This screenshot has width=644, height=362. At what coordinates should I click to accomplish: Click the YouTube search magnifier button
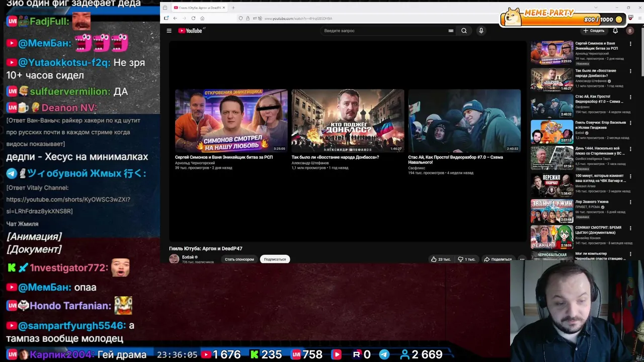(464, 31)
